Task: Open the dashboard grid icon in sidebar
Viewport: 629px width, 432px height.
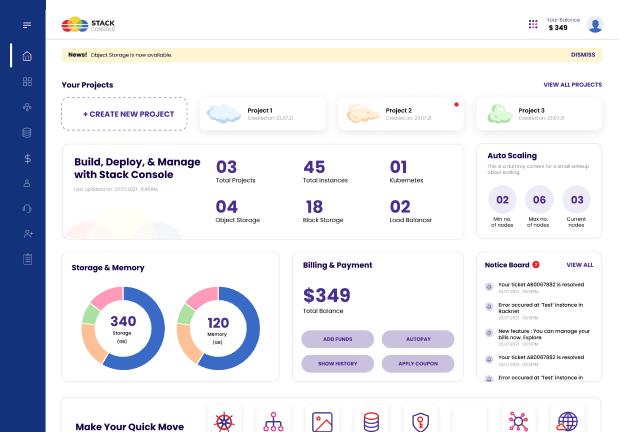Action: click(x=27, y=81)
